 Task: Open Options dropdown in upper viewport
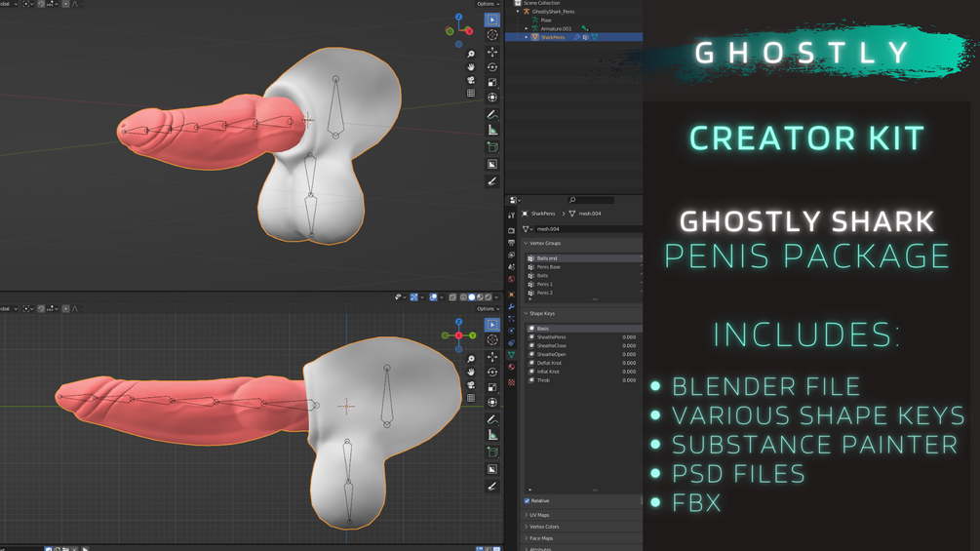[489, 4]
